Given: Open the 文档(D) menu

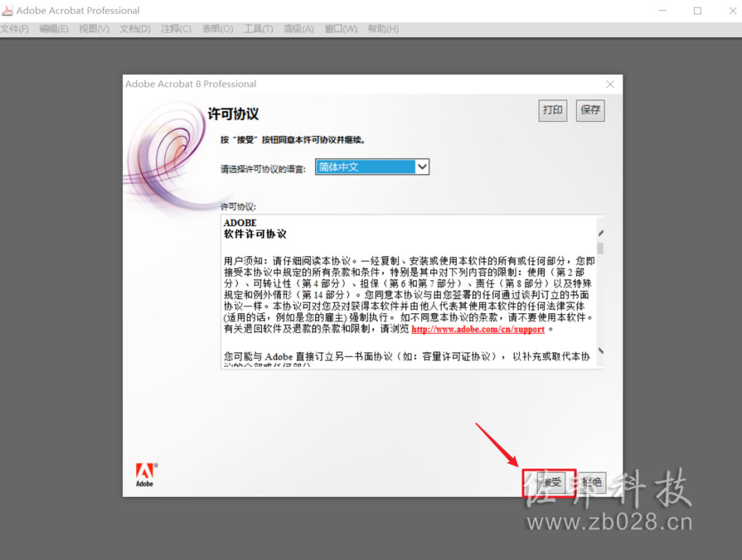Looking at the screenshot, I should point(135,30).
